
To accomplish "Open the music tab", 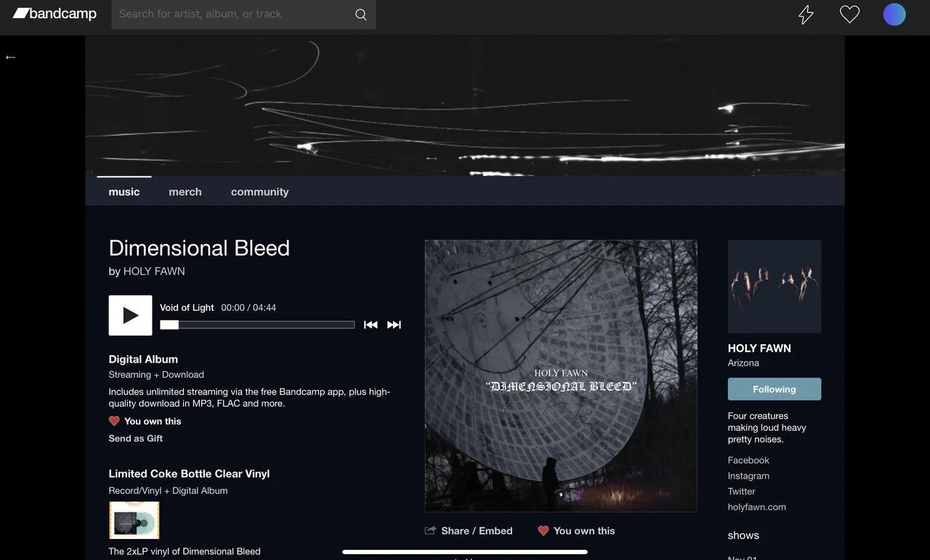I will coord(124,192).
